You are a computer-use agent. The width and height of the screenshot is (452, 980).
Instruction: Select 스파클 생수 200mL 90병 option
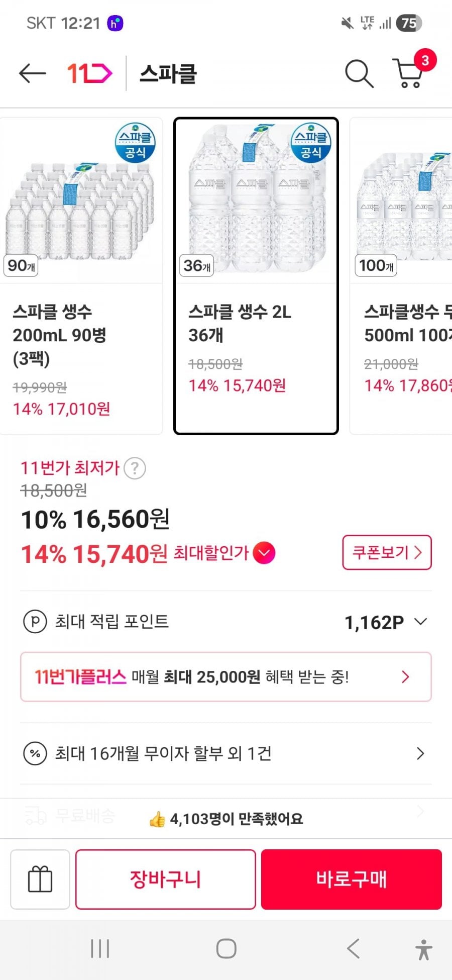tap(81, 275)
